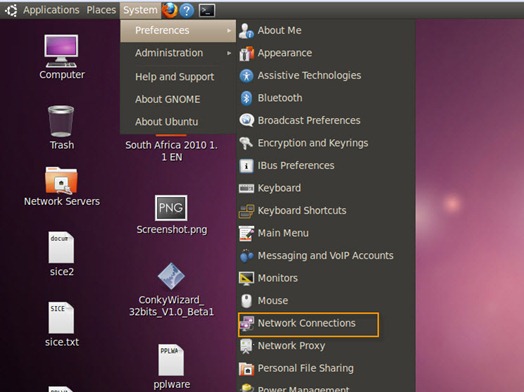Click the Encryption and Keyrings keys icon
Image resolution: width=524 pixels, height=392 pixels.
click(x=246, y=143)
